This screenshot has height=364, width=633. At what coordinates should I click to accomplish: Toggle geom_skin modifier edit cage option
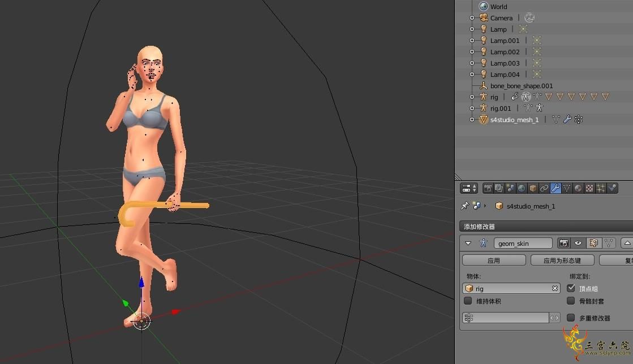coord(608,243)
